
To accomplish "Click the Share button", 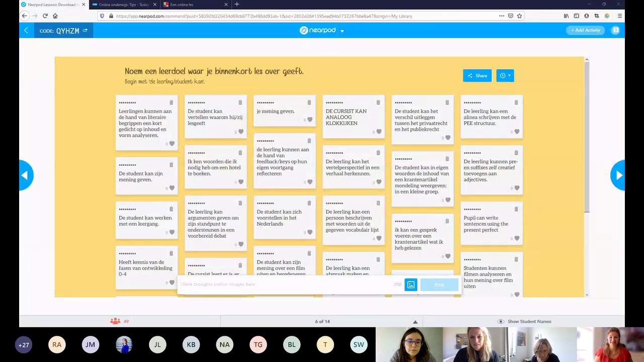I will click(477, 75).
